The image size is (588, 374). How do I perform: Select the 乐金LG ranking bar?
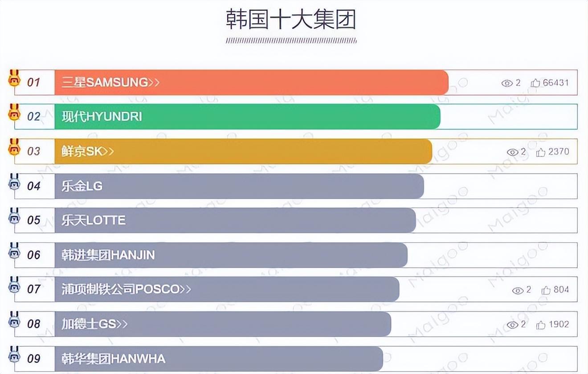pyautogui.click(x=239, y=186)
